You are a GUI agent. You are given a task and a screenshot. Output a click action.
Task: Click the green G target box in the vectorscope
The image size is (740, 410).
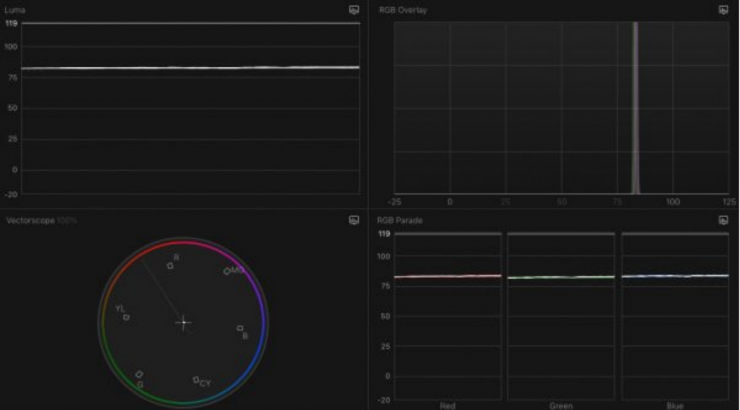[x=139, y=374]
